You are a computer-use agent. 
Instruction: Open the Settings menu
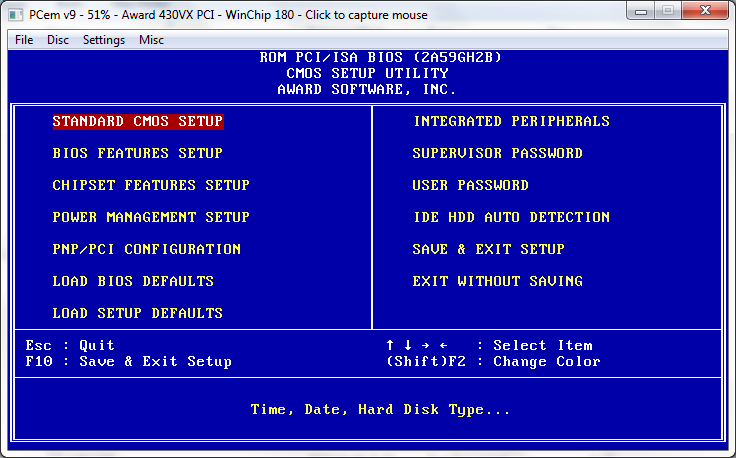click(x=104, y=40)
